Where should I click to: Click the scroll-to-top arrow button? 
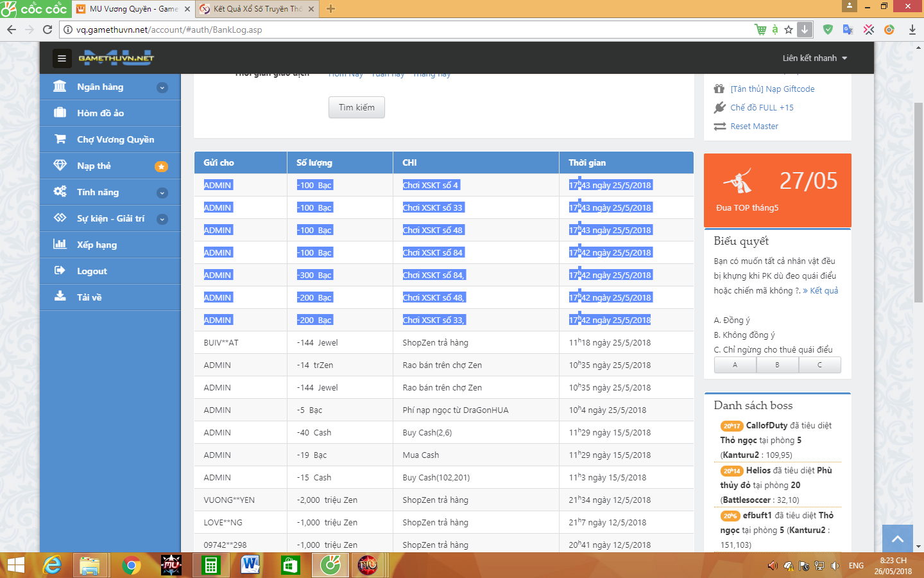898,539
